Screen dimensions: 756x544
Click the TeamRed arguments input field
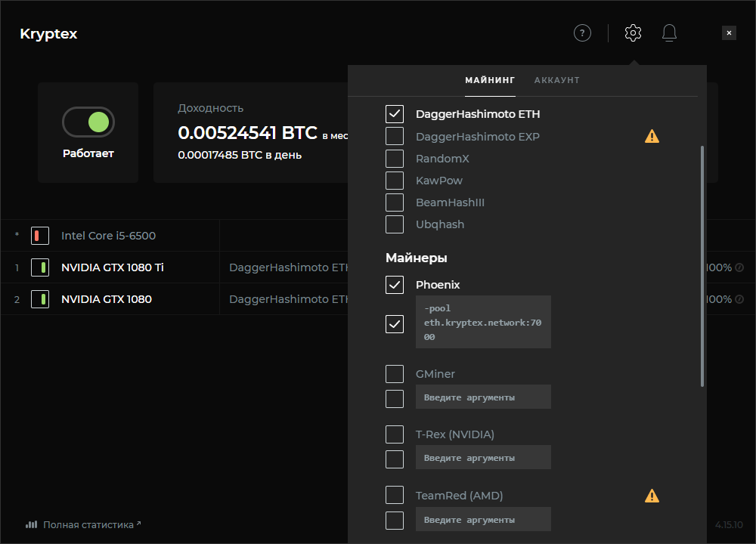pos(483,519)
